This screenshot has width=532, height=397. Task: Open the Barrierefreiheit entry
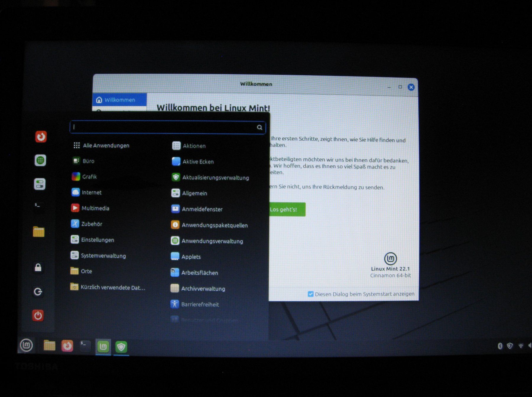(195, 304)
